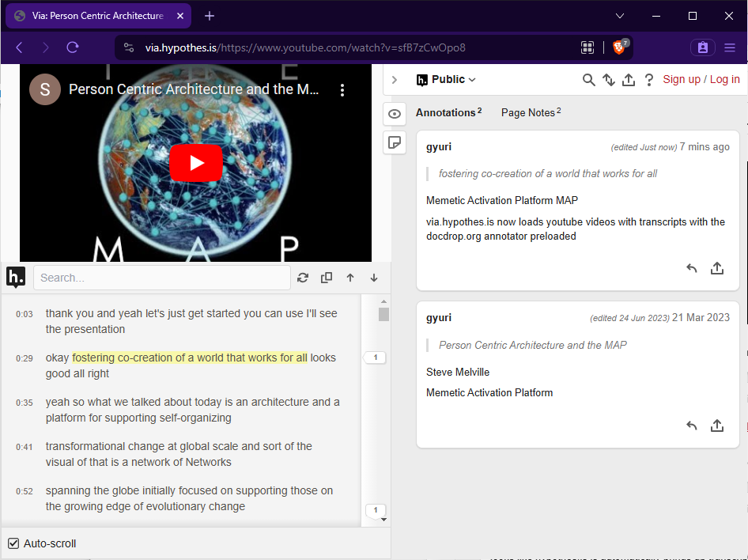The image size is (748, 560).
Task: Click the Sign up link
Action: coord(682,79)
